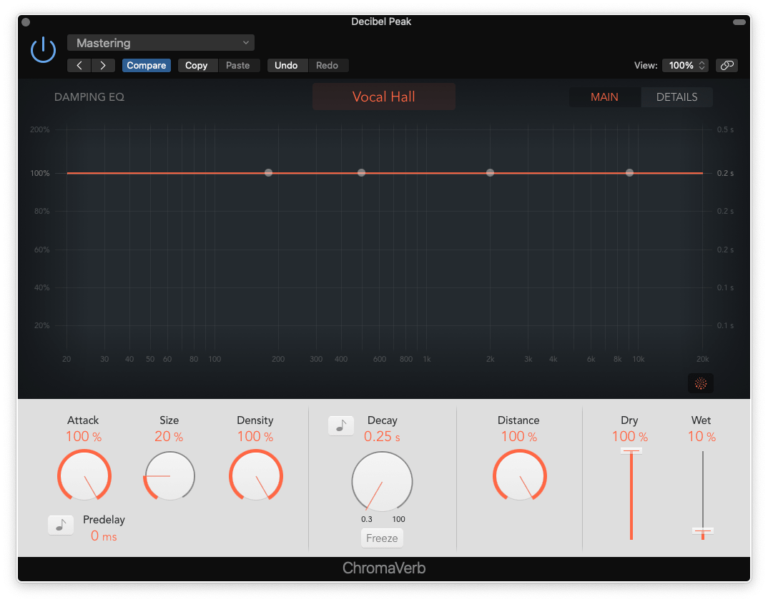
Task: Open the Mastering preset dropdown
Action: [x=160, y=43]
